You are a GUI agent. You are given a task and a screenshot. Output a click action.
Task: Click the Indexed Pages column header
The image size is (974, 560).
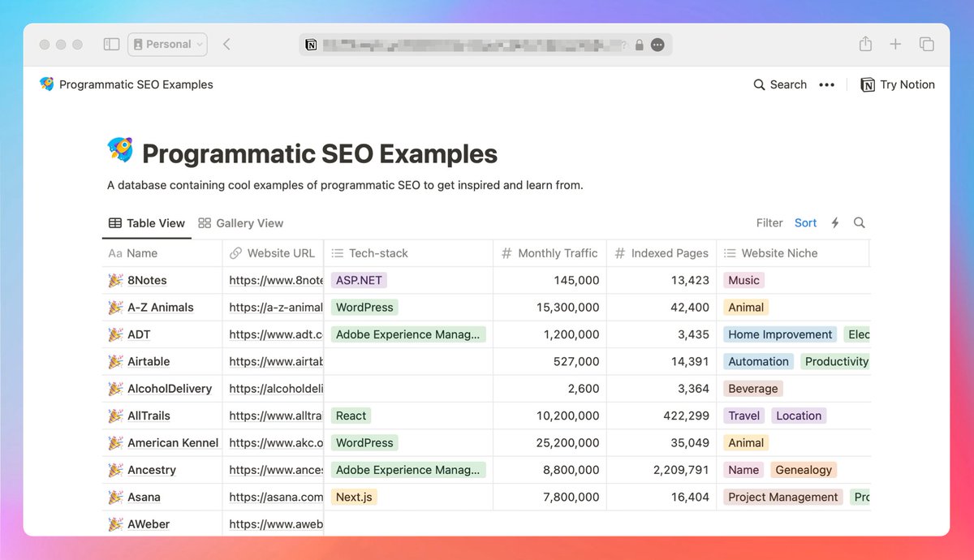(662, 253)
